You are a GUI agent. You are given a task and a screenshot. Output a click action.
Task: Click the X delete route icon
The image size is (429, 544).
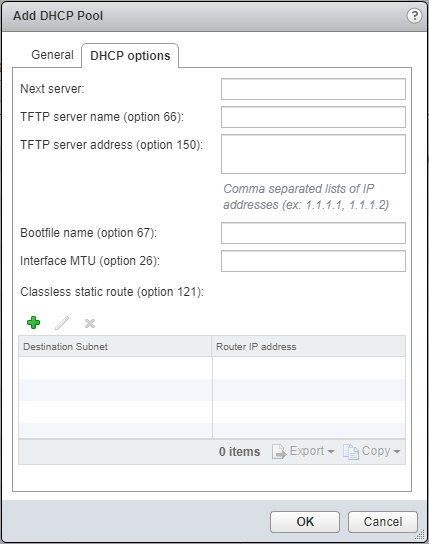[90, 323]
